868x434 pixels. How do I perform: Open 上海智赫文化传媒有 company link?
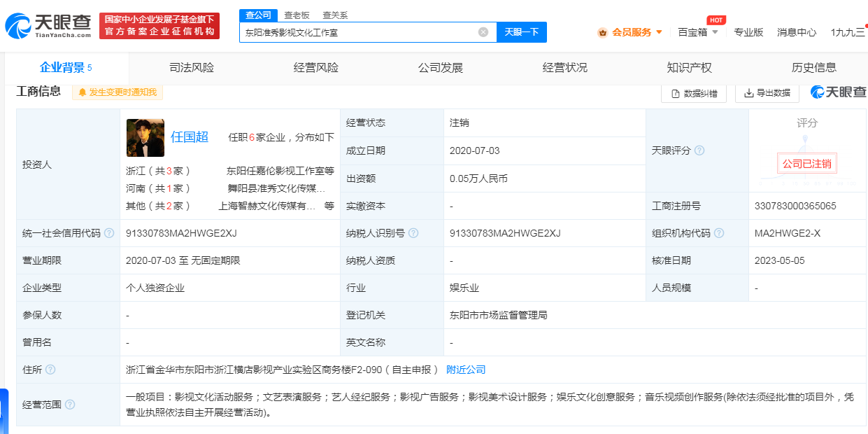point(267,206)
